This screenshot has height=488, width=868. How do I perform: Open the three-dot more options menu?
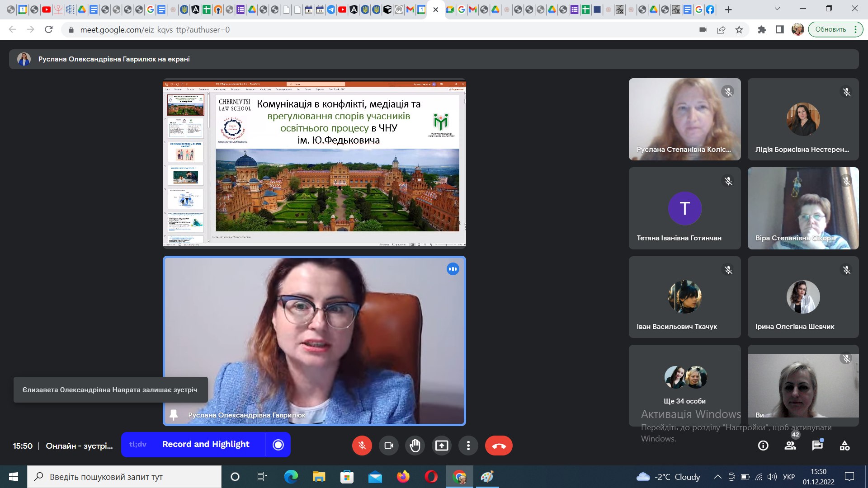(x=468, y=446)
